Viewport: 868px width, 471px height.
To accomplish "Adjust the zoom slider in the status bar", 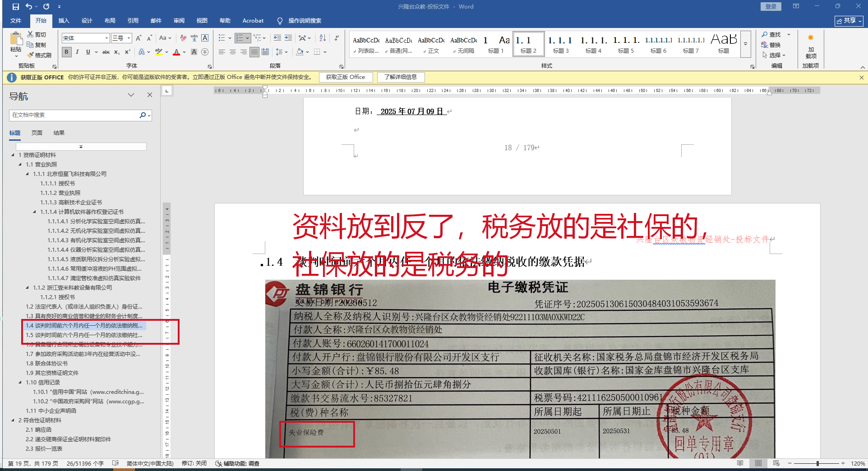I will tap(817, 463).
